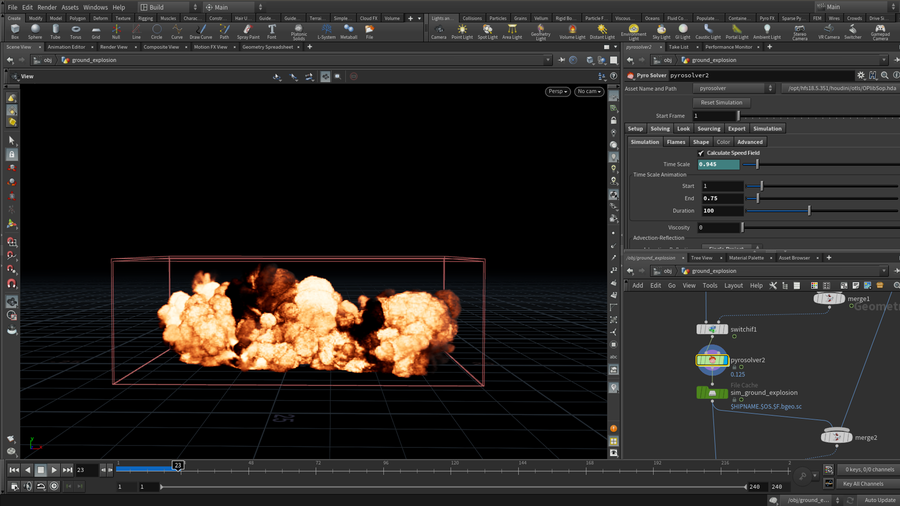The image size is (900, 506).
Task: Select the Font shelf tool
Action: tap(271, 31)
